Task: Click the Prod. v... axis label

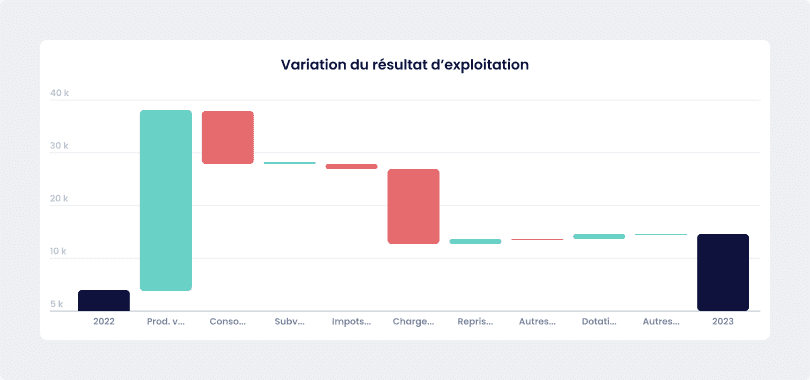Action: pos(166,321)
